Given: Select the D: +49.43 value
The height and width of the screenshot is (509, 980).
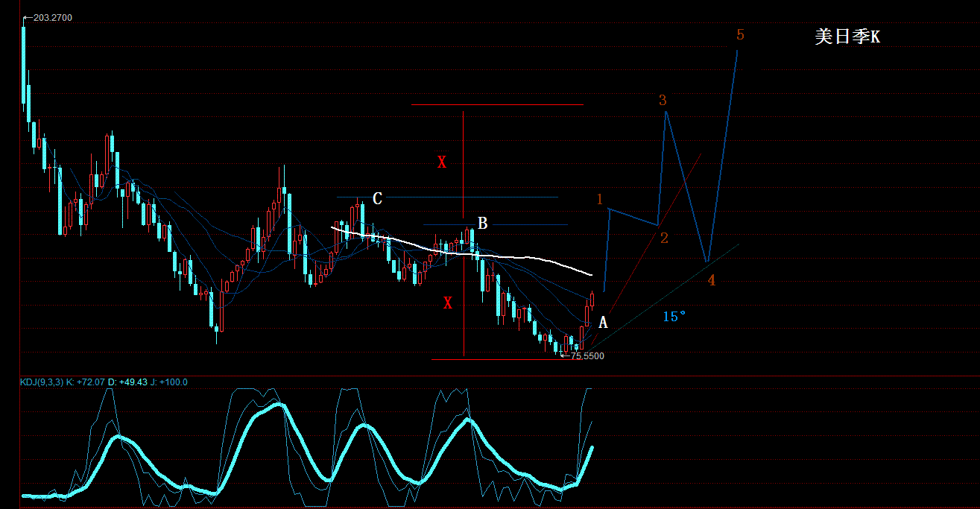Looking at the screenshot, I should pyautogui.click(x=128, y=382).
